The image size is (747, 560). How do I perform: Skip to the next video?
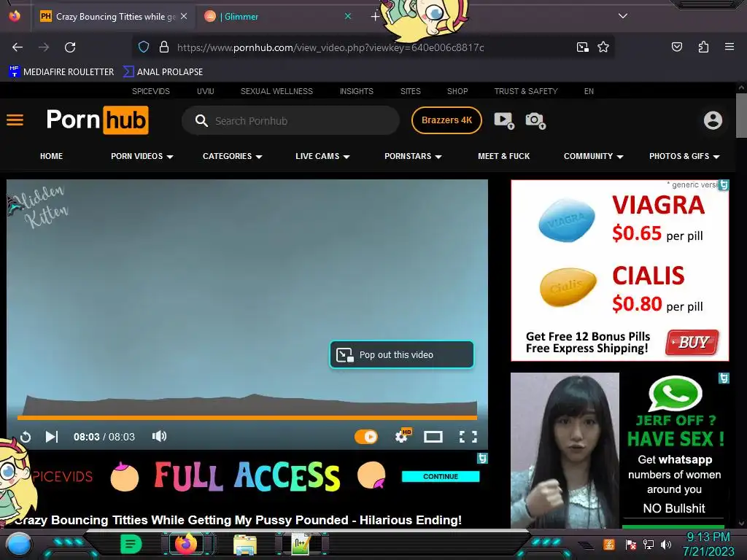pos(52,437)
